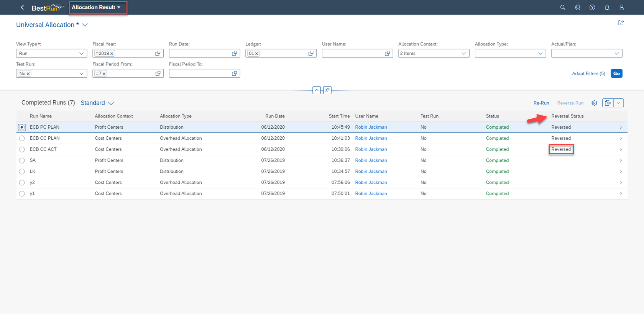Export table to spreadsheet icon
Image resolution: width=644 pixels, height=314 pixels.
tap(608, 103)
